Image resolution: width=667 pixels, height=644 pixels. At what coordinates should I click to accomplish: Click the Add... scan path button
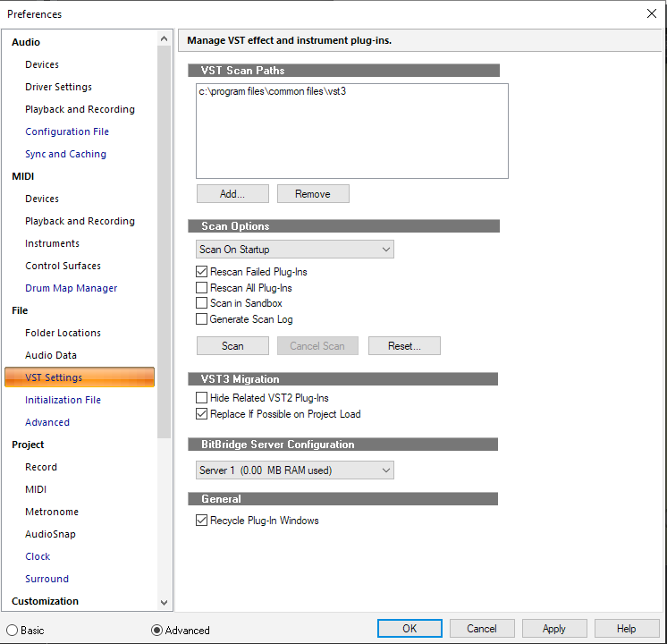click(232, 194)
